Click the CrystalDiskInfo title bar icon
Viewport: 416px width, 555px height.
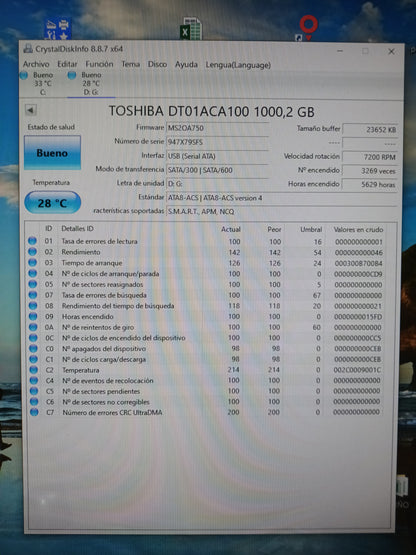coord(28,48)
